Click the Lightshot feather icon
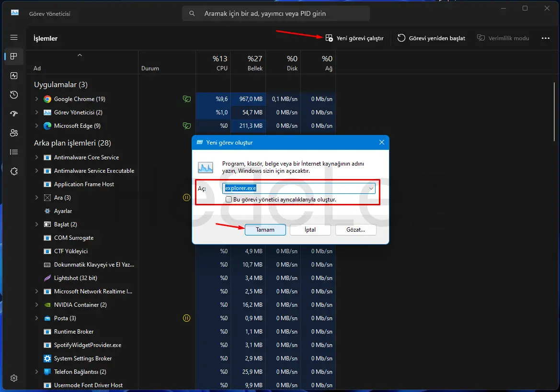This screenshot has height=392, width=560. click(47, 278)
